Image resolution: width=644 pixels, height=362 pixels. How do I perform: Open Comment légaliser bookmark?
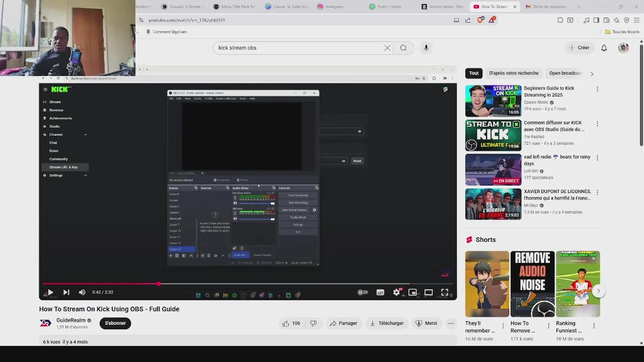click(x=167, y=32)
